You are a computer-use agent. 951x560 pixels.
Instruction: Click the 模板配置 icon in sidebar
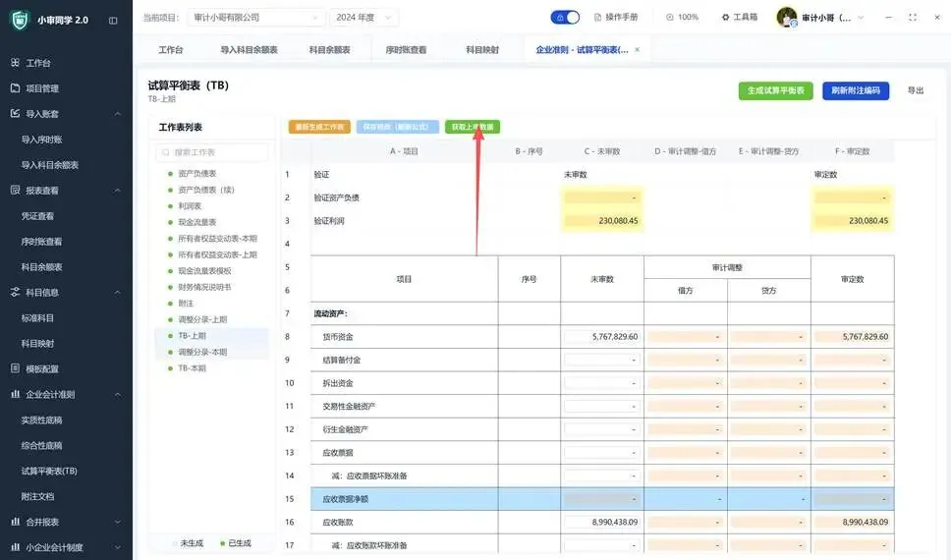[15, 368]
